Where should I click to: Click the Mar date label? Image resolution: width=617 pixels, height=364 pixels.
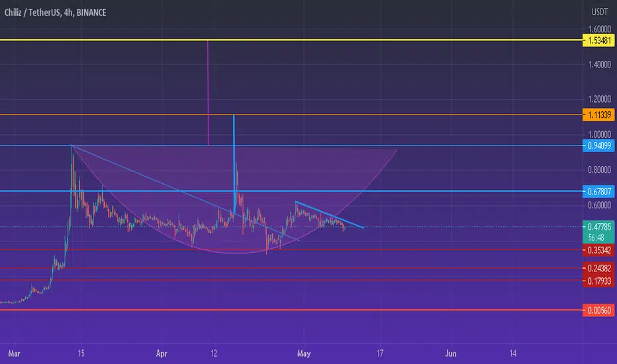tap(14, 353)
